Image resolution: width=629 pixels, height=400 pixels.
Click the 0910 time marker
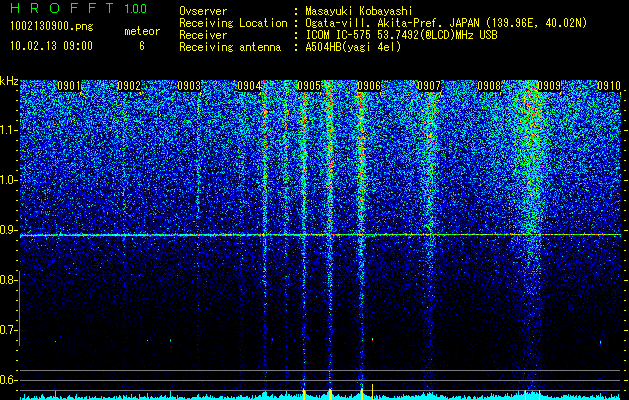[609, 86]
